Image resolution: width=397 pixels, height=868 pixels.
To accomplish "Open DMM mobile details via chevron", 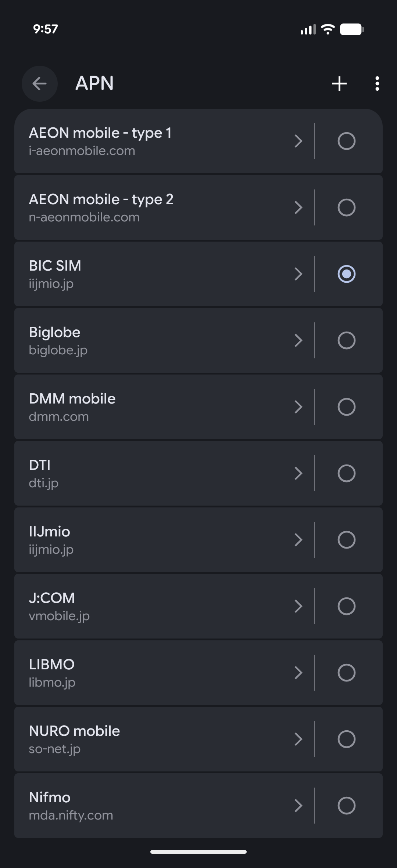I will pyautogui.click(x=298, y=407).
